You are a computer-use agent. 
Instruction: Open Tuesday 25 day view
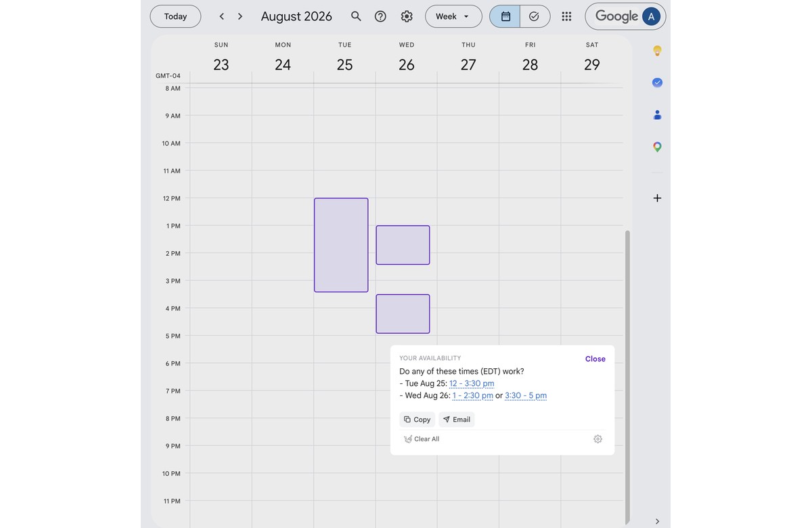345,65
